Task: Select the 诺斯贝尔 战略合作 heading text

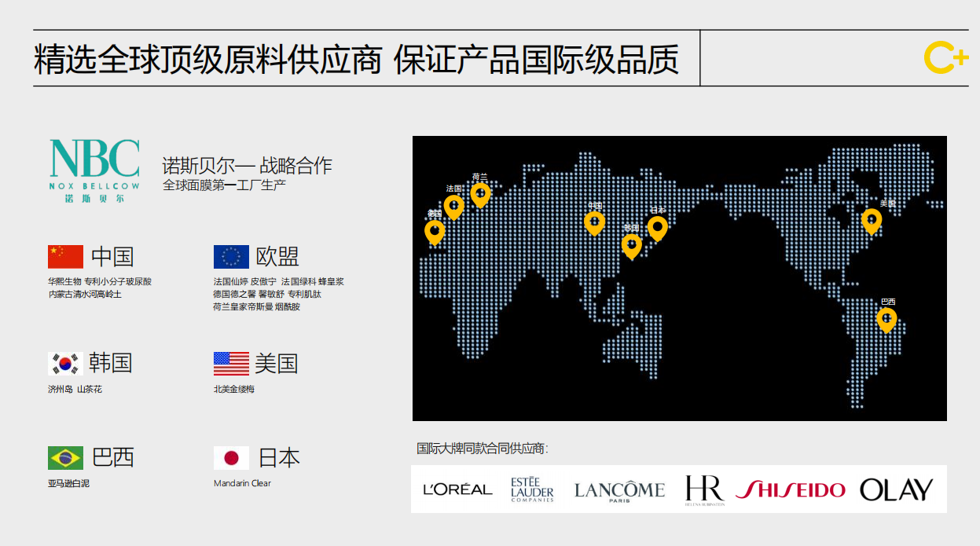Action: coord(247,165)
